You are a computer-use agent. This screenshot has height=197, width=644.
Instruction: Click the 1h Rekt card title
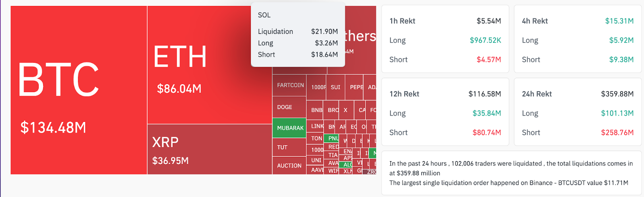pyautogui.click(x=402, y=21)
